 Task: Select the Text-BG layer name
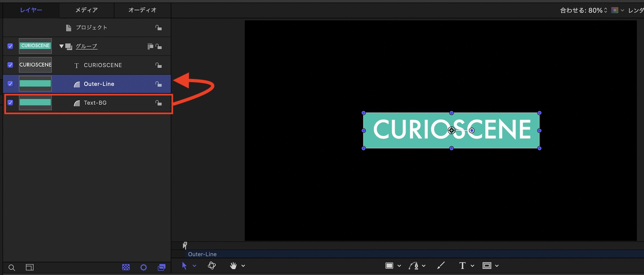95,103
